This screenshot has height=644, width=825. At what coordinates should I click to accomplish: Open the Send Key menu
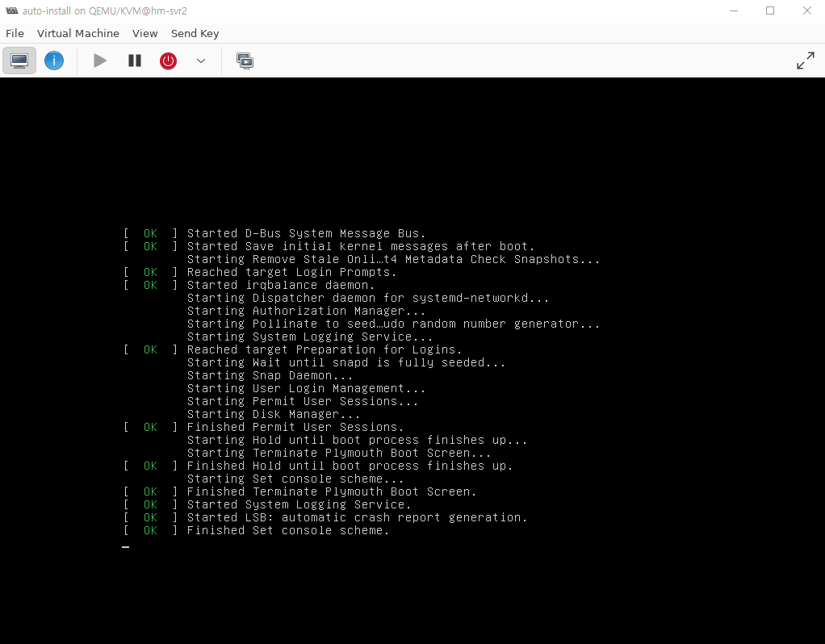click(x=195, y=33)
